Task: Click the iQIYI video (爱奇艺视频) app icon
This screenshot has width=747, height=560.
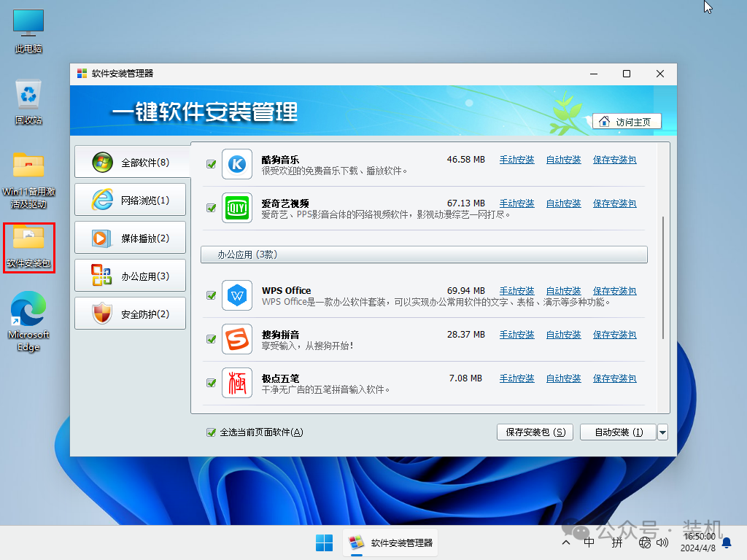Action: tap(237, 208)
